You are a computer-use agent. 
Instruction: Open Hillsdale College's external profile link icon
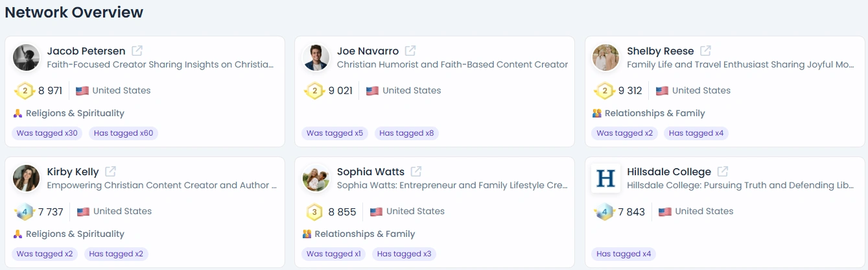722,171
